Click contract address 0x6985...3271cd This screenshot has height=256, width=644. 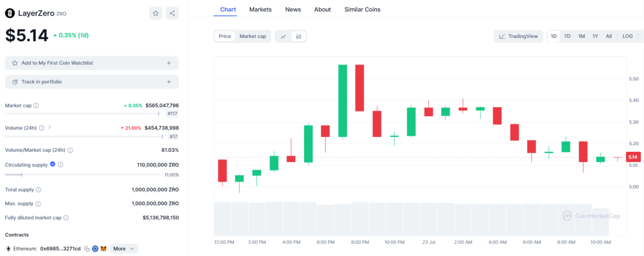tap(60, 249)
